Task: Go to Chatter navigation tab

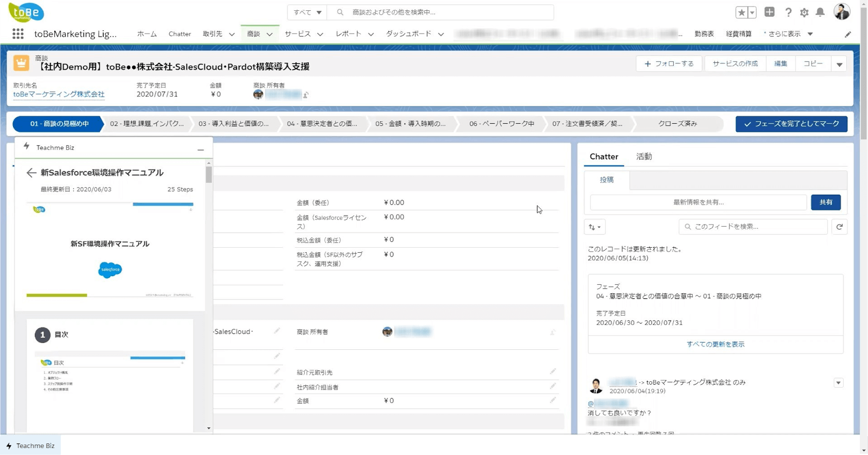Action: [x=180, y=34]
